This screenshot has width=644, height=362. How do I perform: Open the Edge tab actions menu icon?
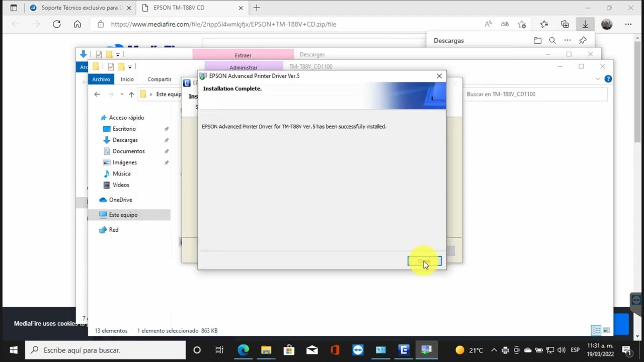[14, 8]
